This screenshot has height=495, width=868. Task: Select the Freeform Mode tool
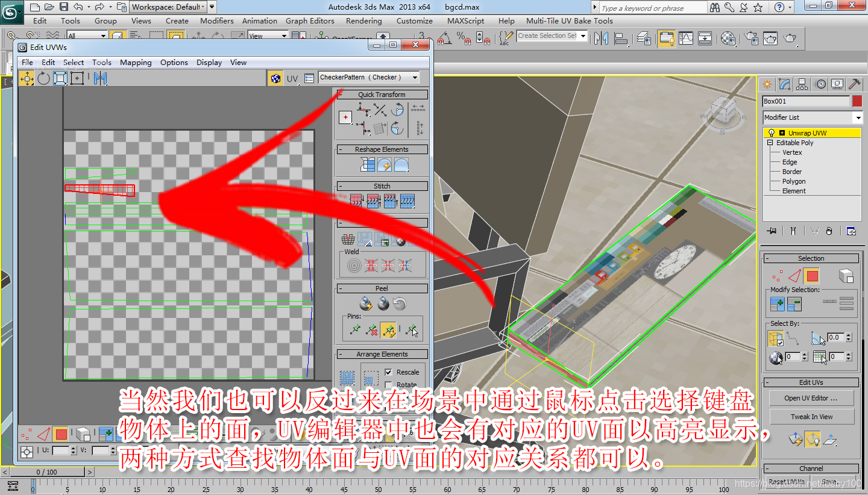coord(77,78)
